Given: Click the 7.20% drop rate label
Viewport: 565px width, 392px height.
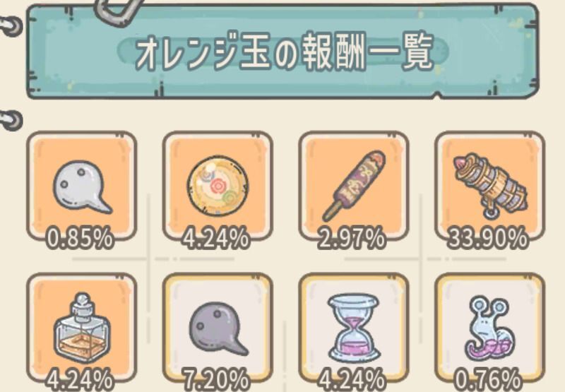Looking at the screenshot, I should tap(216, 379).
